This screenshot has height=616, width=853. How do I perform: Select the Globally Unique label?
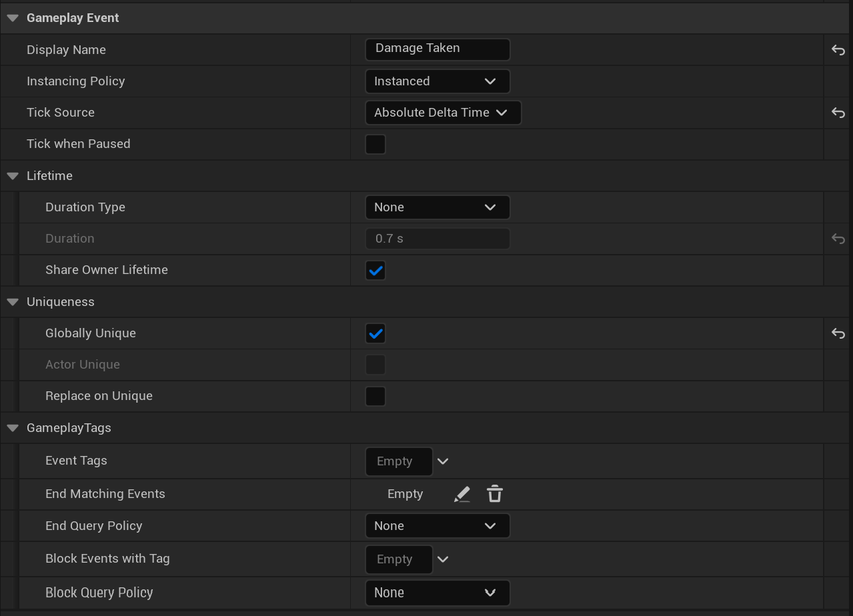[91, 333]
